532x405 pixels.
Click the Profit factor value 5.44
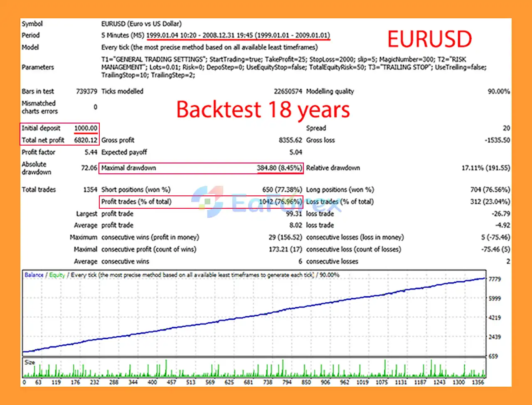point(90,152)
